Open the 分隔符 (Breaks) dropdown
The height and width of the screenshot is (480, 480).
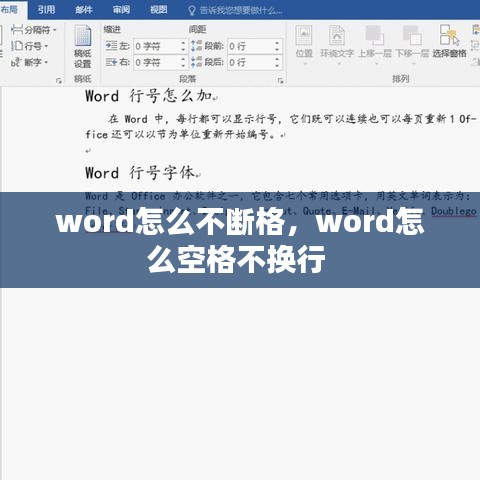click(33, 30)
